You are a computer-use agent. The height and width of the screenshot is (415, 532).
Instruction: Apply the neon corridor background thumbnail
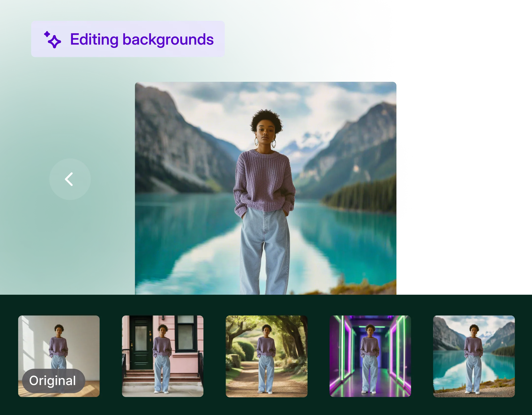click(370, 356)
